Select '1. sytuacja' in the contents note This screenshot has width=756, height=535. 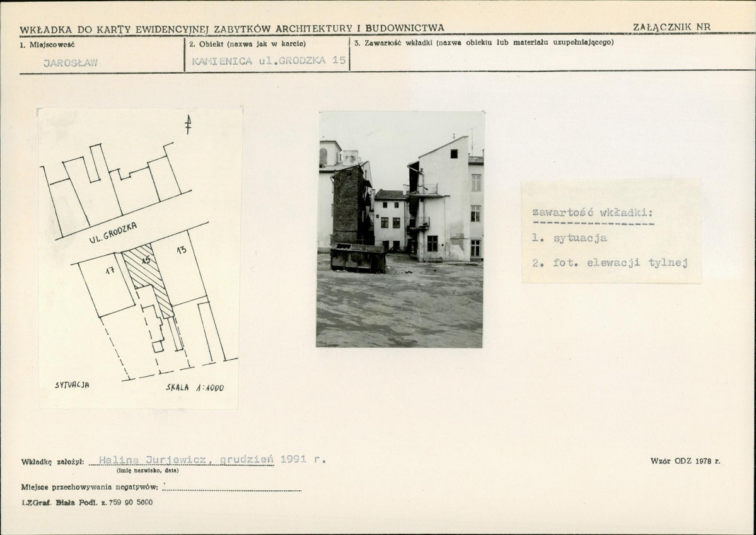[x=569, y=238]
